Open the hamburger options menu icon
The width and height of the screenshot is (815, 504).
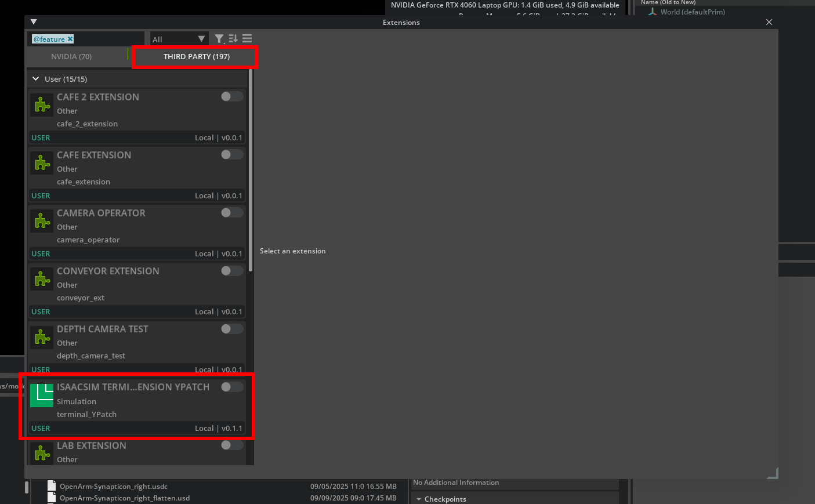click(247, 39)
